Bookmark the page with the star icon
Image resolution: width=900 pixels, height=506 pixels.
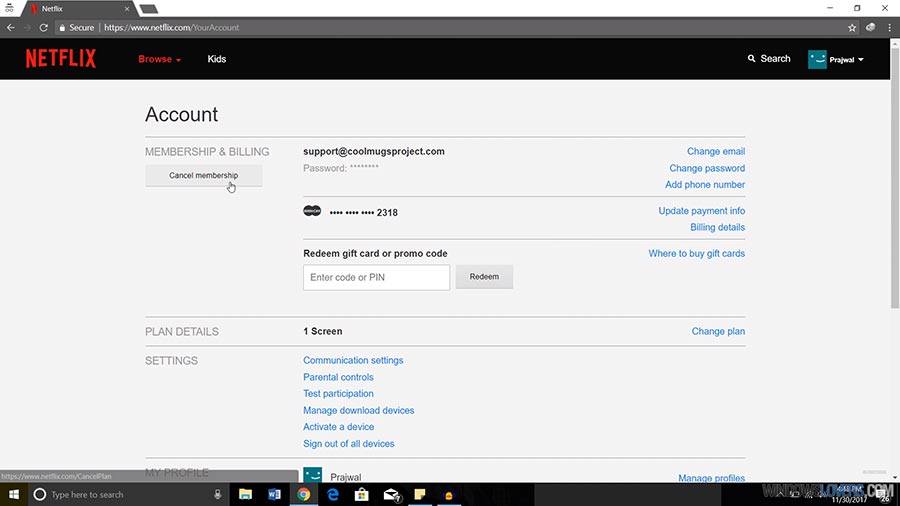coord(852,28)
